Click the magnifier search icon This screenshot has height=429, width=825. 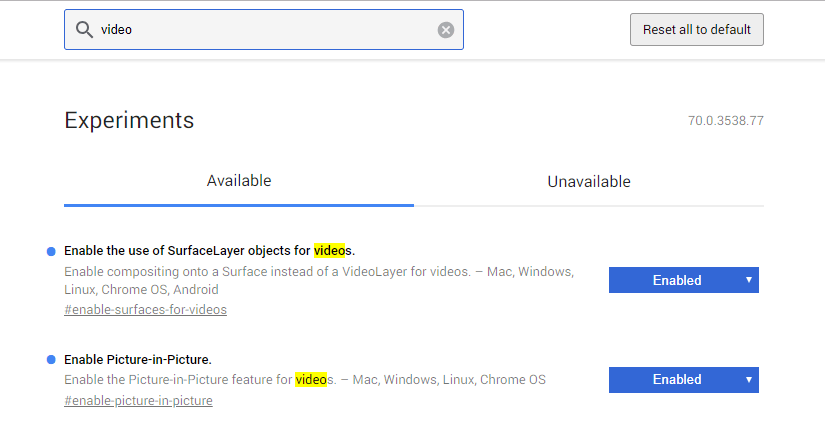tap(84, 30)
